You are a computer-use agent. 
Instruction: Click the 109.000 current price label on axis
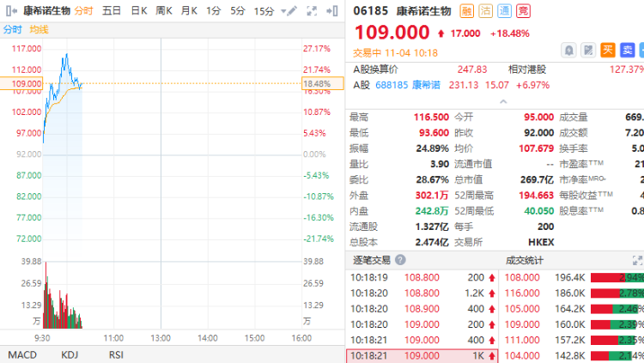(x=21, y=83)
